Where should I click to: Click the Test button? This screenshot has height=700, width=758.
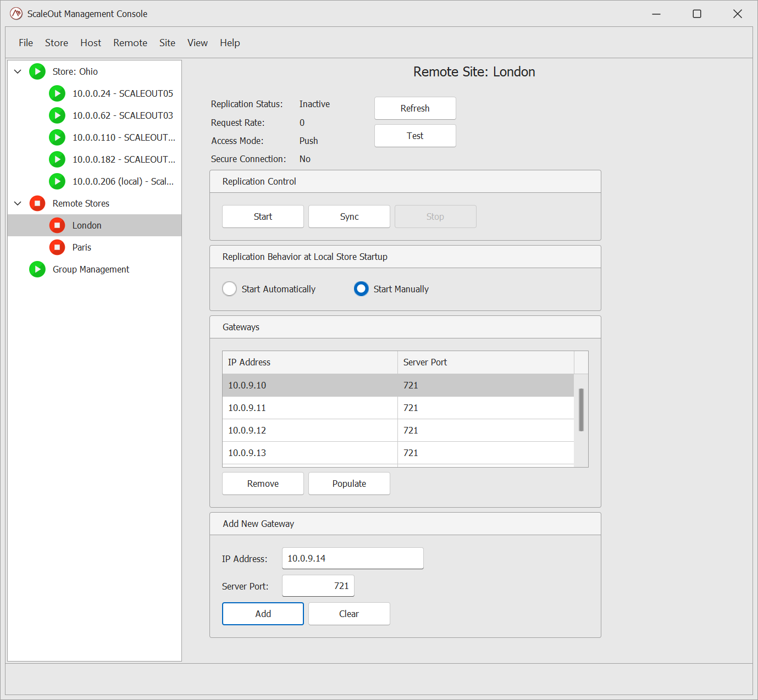[415, 136]
